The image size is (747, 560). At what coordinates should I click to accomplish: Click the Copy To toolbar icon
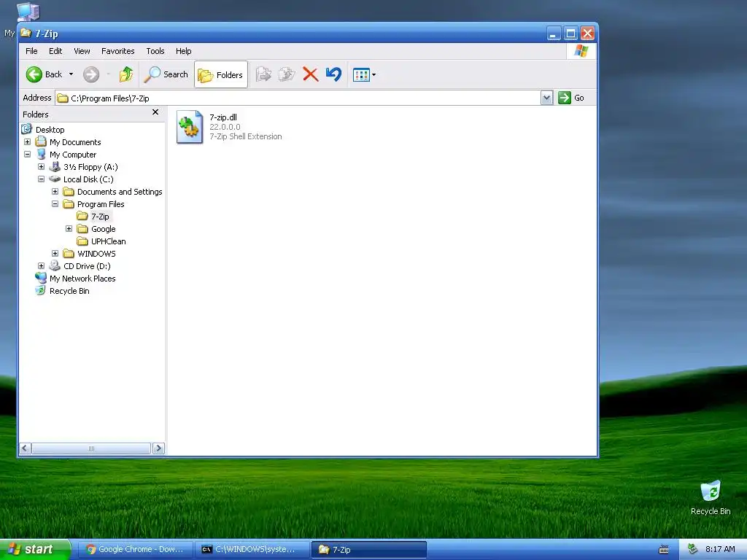[286, 74]
